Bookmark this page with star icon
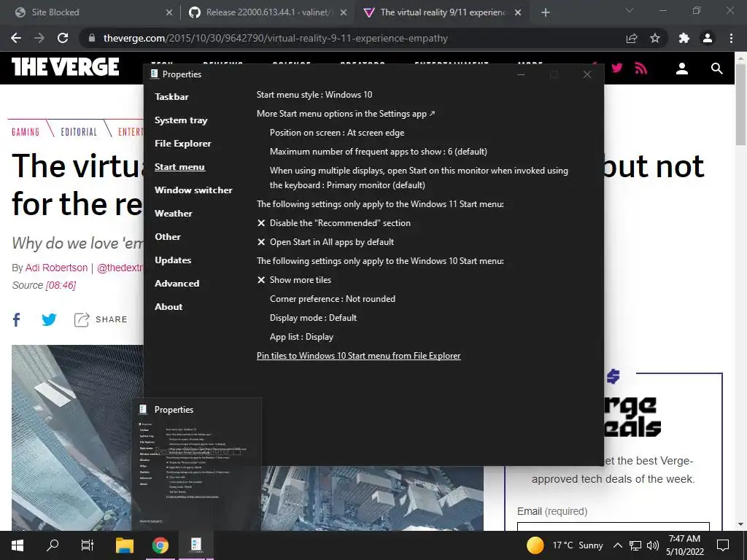Screen dimensions: 747x560 [x=655, y=38]
